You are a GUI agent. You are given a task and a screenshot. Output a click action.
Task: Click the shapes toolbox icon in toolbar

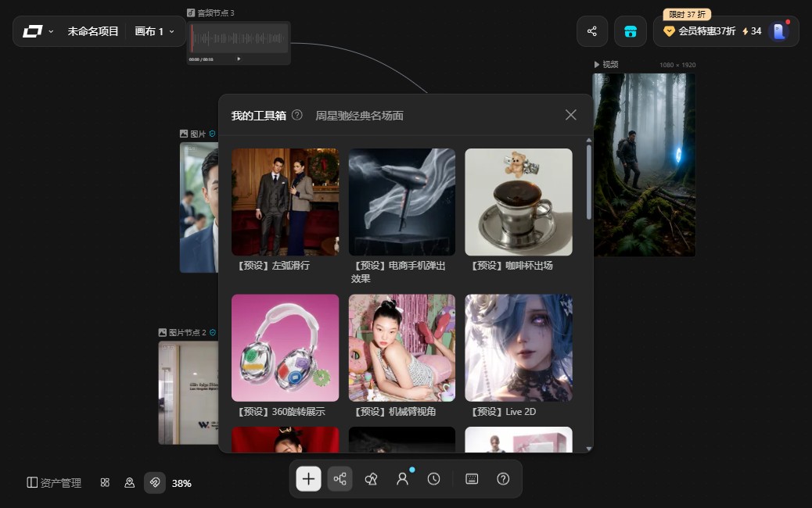click(372, 479)
